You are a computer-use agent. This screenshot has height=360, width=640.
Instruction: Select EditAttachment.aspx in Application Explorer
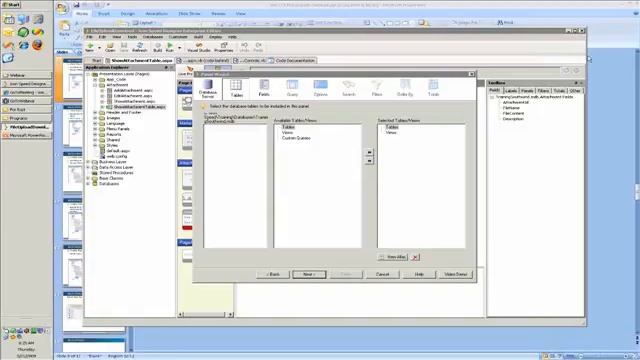point(133,96)
